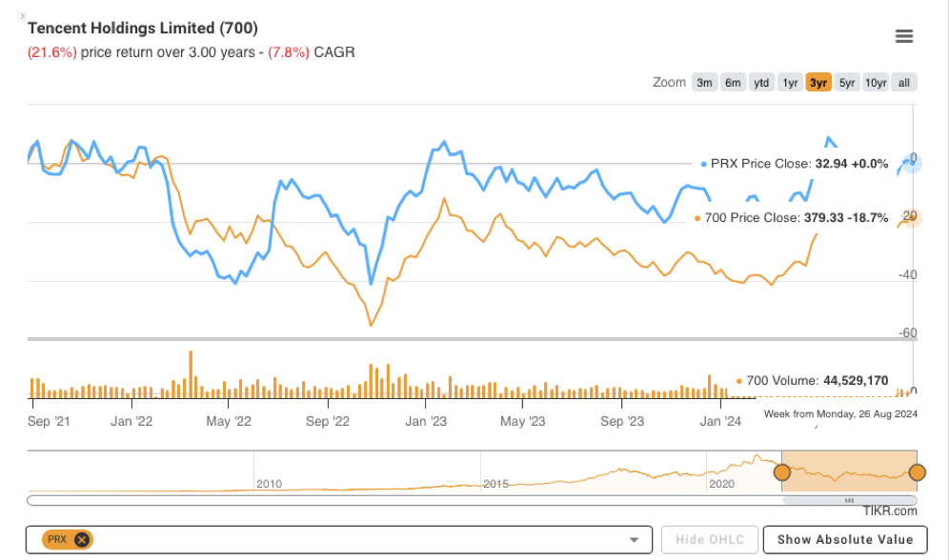Click the blue PRX Price Close legend dot

pos(703,163)
